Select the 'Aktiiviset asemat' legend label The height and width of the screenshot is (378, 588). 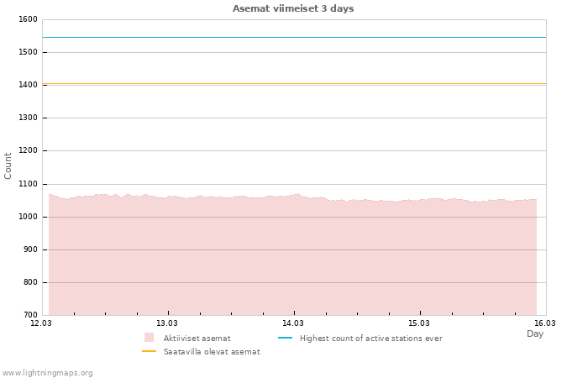(197, 338)
